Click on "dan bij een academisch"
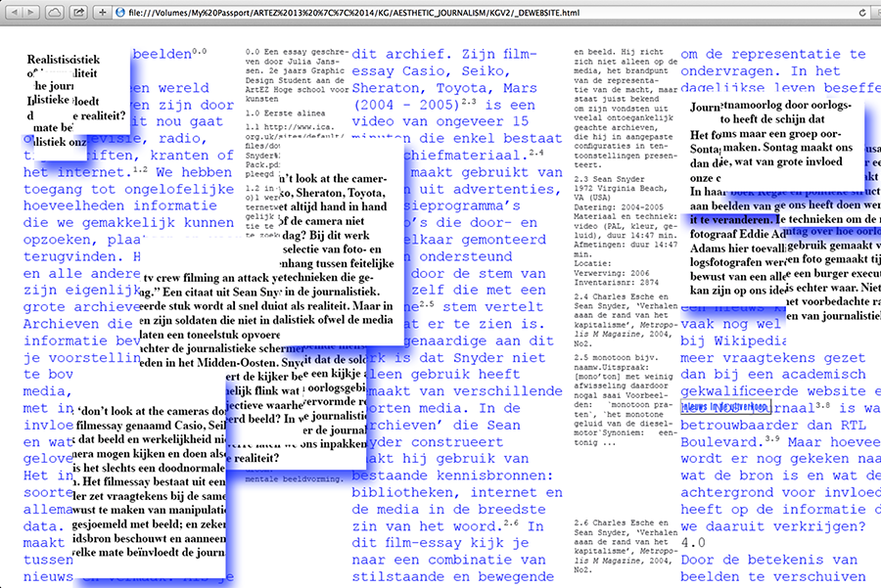This screenshot has width=881, height=588. pos(773,374)
